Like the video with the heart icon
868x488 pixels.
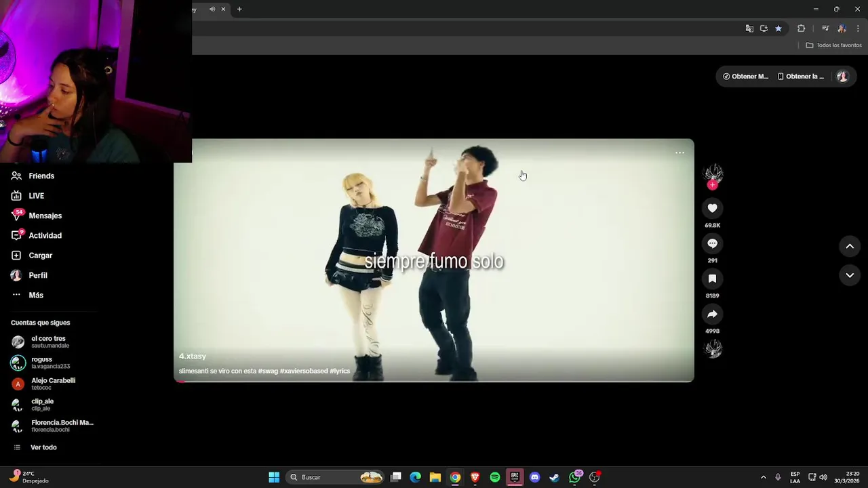712,208
